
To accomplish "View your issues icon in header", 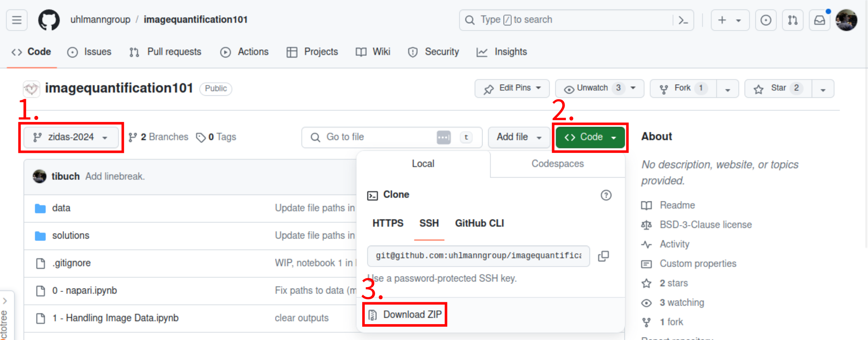I will tap(766, 20).
